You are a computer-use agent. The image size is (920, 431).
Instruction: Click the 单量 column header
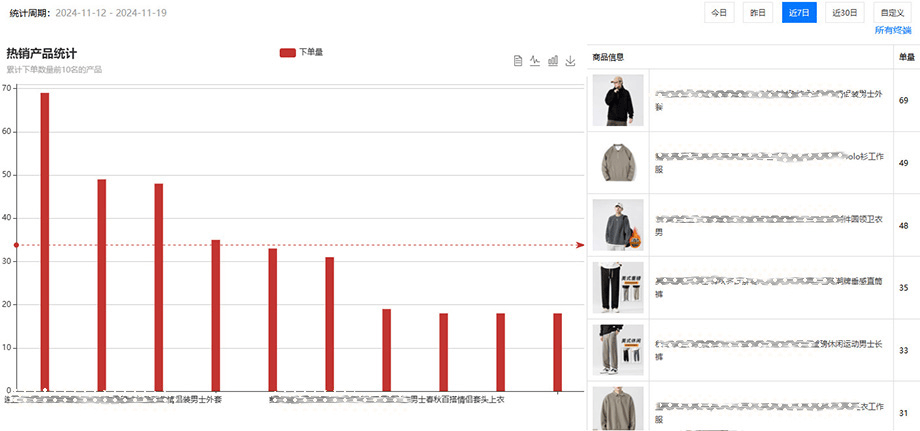[x=907, y=57]
